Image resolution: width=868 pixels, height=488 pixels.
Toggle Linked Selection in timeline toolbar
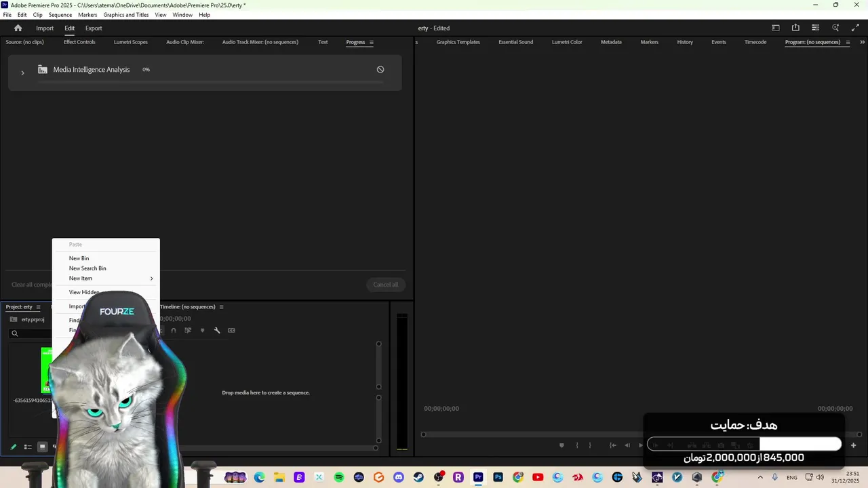(x=188, y=330)
